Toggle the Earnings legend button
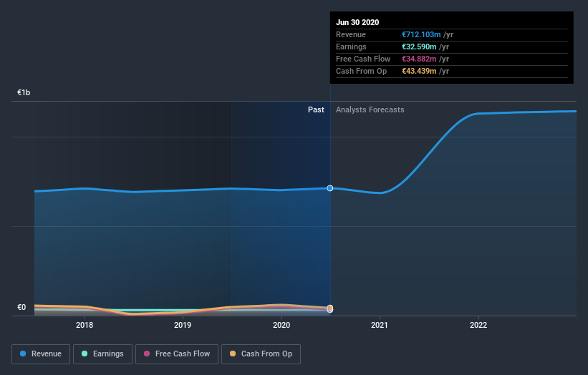Screen dimensions: 588x375 pos(102,354)
